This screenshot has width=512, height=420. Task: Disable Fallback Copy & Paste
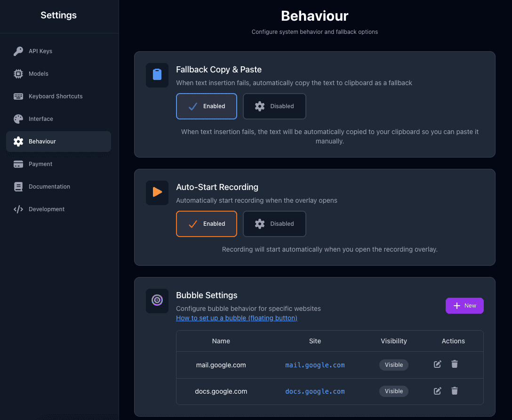coord(274,106)
